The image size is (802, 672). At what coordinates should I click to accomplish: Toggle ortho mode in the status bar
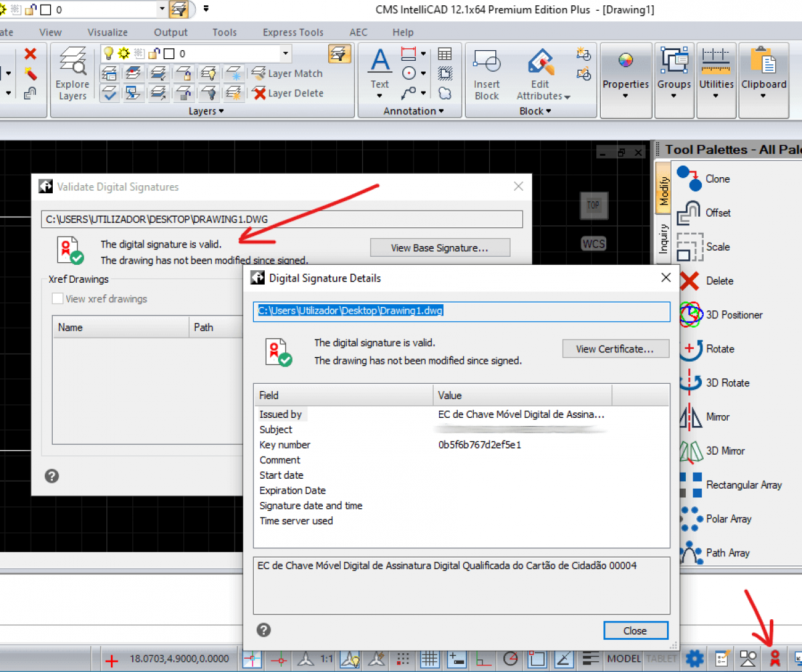point(483,659)
